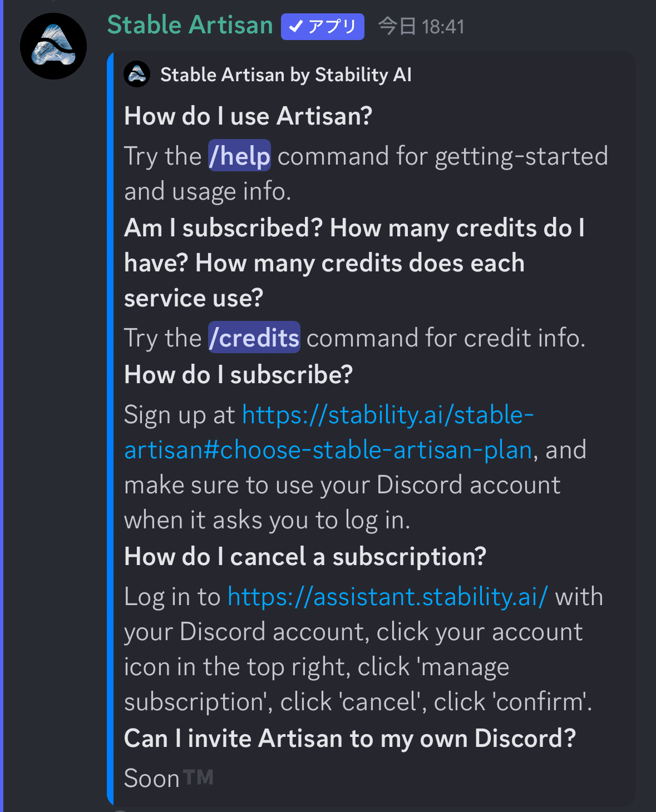Image resolution: width=656 pixels, height=812 pixels.
Task: Open 'Stable Artisan by Stability AI' author text
Action: 286,75
